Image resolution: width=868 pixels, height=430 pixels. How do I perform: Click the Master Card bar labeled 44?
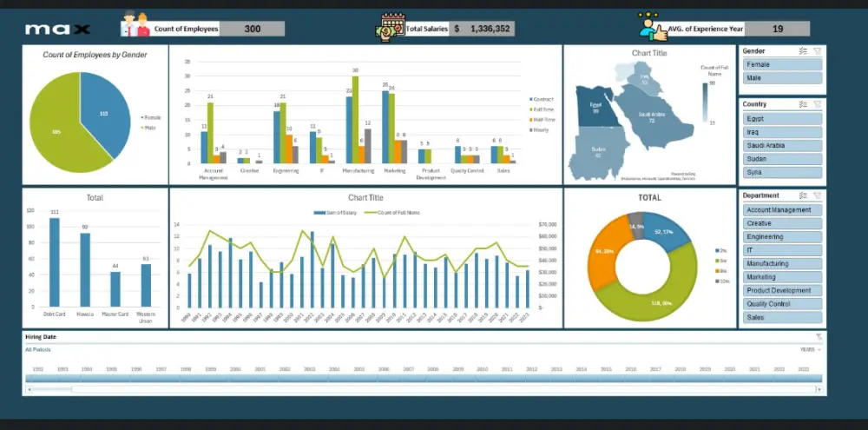click(x=115, y=288)
